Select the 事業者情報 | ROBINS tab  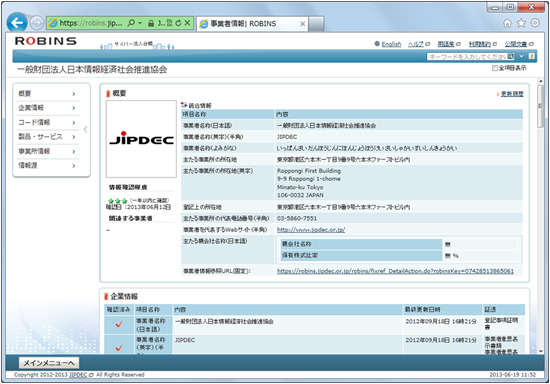point(252,24)
